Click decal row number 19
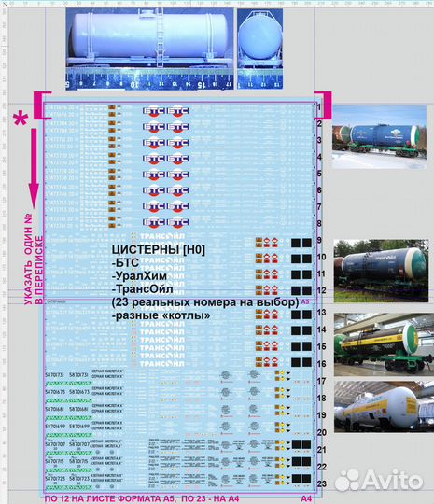Screen dimensions: 434x504 pos(321,415)
